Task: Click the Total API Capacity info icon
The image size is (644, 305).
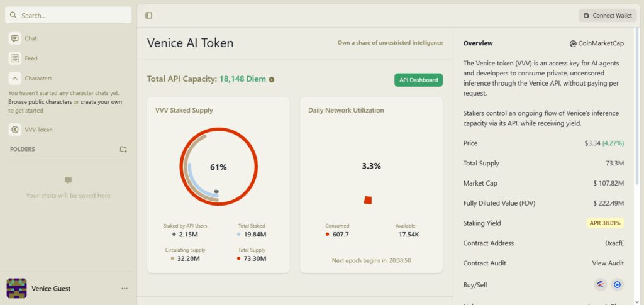Action: [272, 80]
